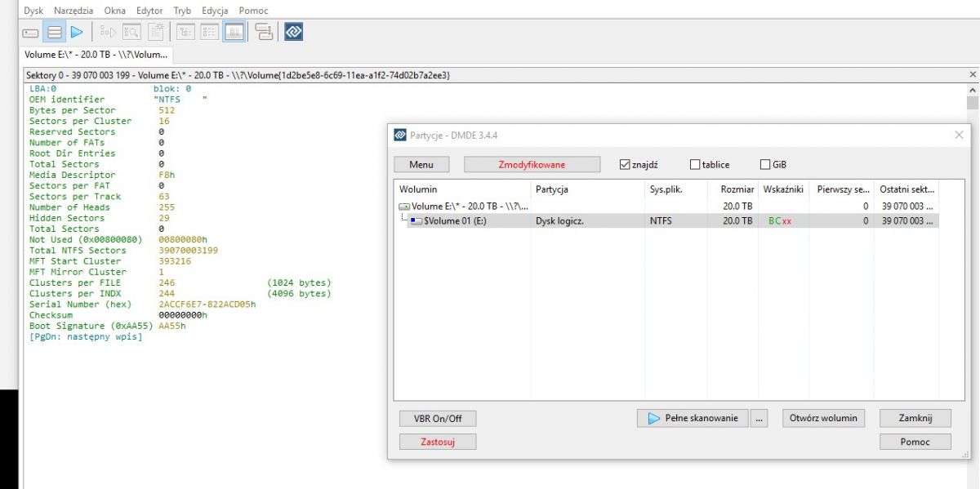Image resolution: width=980 pixels, height=489 pixels.
Task: Click the Total NTFS Sectors value 39070003199
Action: 188,250
